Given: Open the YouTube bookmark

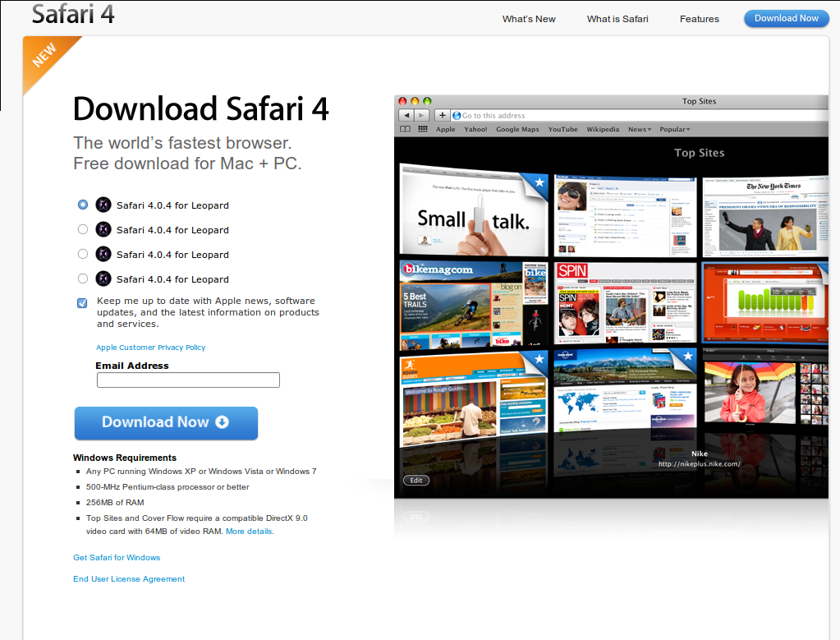Looking at the screenshot, I should coord(562,129).
